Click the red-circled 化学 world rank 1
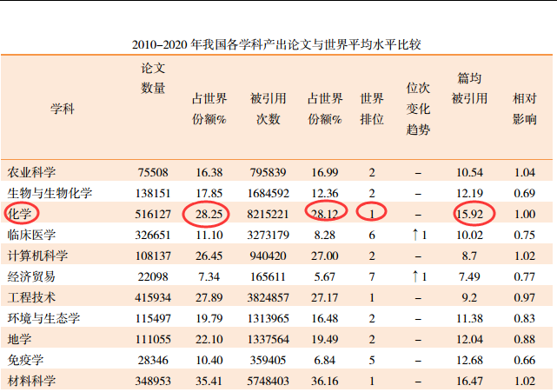 click(372, 213)
